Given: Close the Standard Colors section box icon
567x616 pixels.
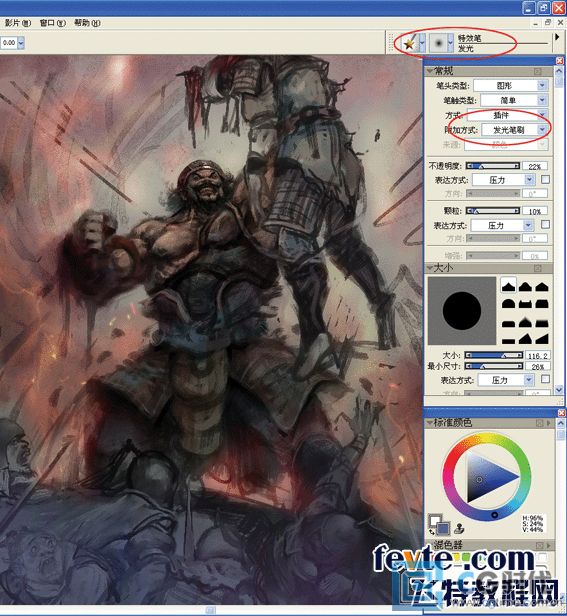Looking at the screenshot, I should click(x=539, y=423).
